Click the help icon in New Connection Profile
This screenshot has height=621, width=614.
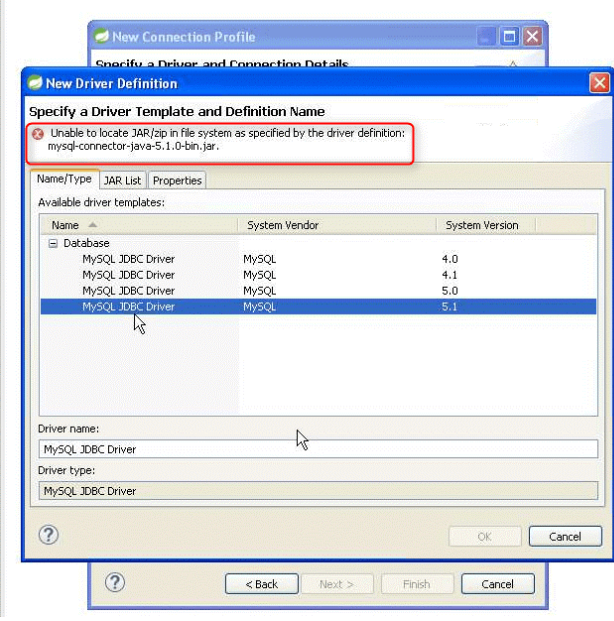coord(115,583)
